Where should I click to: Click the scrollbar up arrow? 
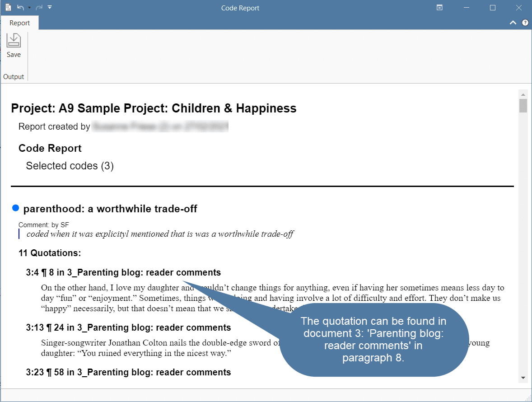[523, 95]
